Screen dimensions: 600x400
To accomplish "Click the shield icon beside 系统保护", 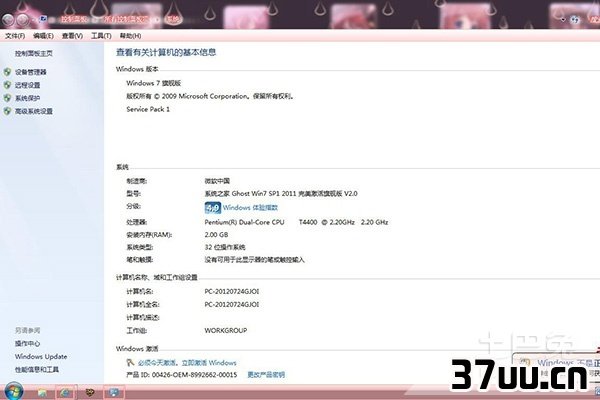I will (7, 98).
